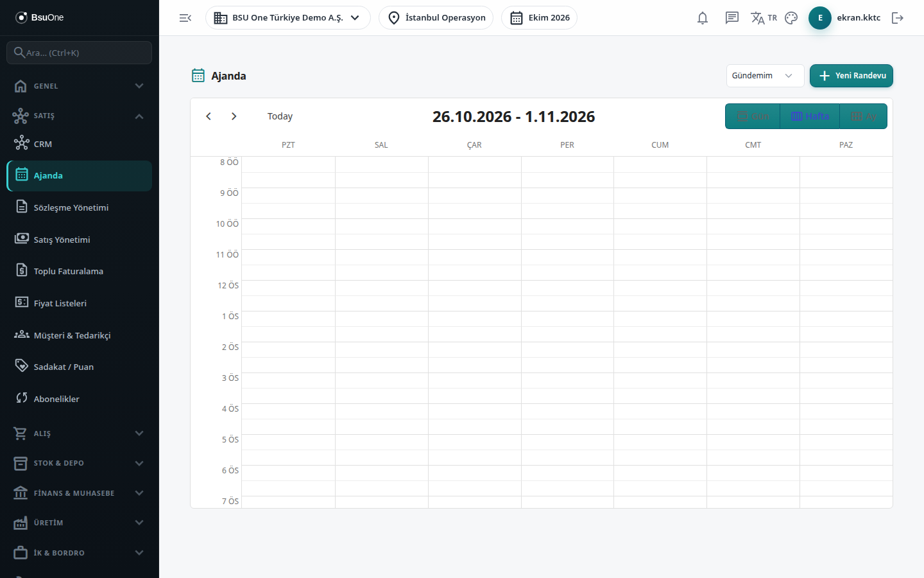Switch calendar to Gün view

click(x=753, y=116)
